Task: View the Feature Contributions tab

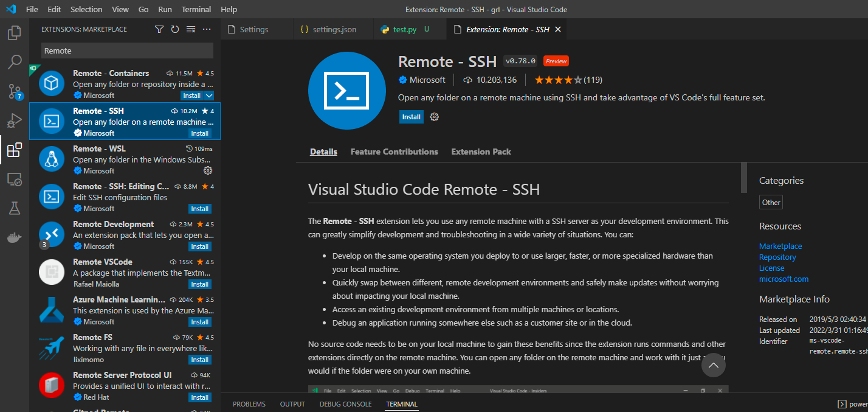Action: (394, 152)
